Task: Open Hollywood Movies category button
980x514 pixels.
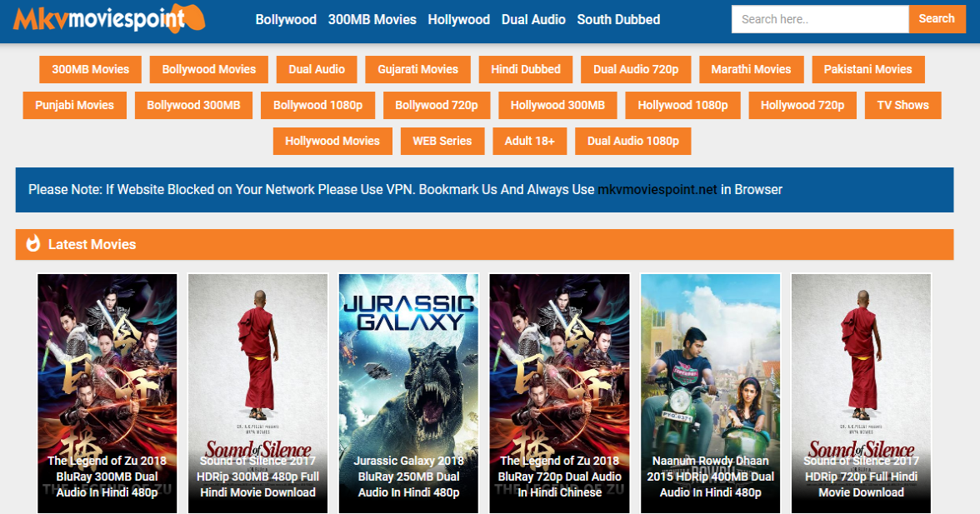Action: 332,141
